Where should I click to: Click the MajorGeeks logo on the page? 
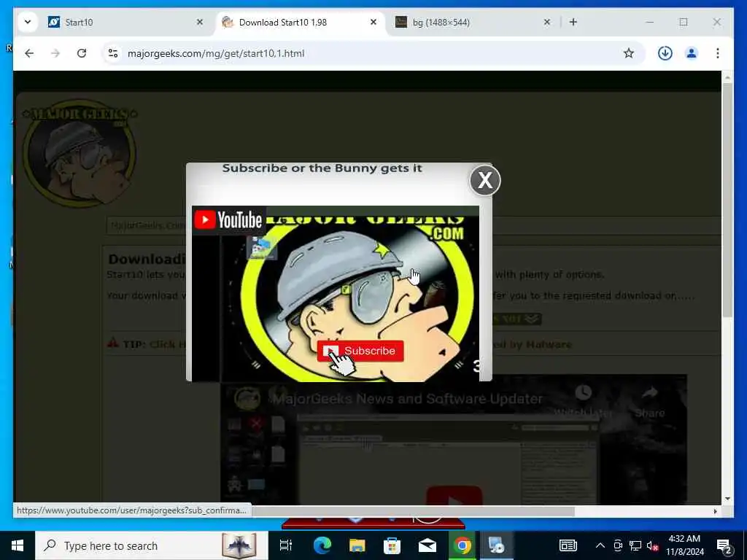[80, 152]
